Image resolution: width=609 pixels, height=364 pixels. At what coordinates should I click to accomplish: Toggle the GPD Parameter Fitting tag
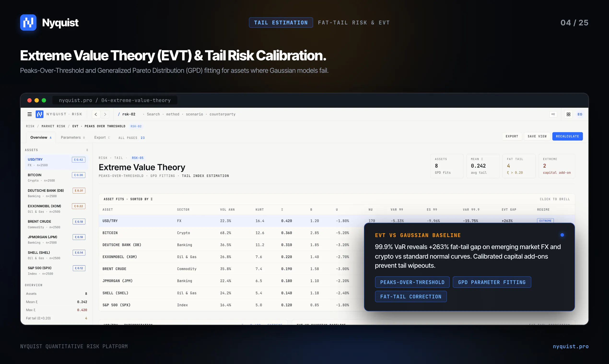[492, 282]
